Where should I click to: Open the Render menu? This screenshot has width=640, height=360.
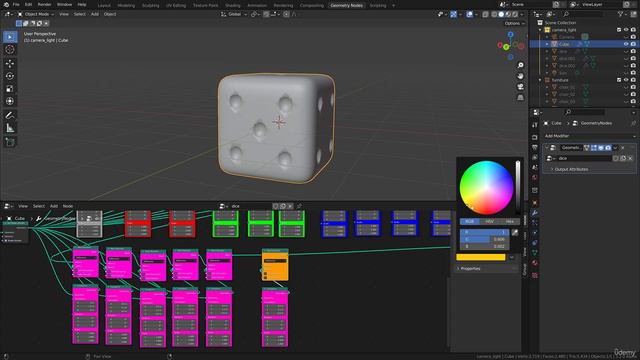point(44,4)
